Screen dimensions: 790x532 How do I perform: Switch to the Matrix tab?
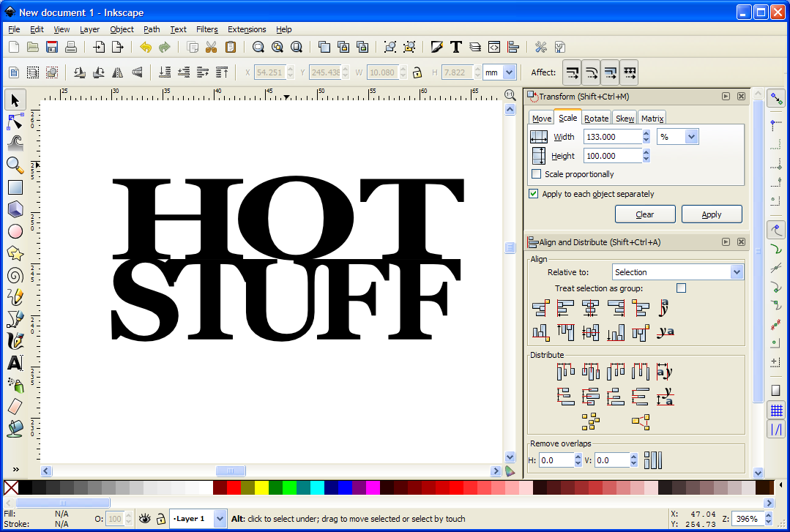click(x=652, y=119)
